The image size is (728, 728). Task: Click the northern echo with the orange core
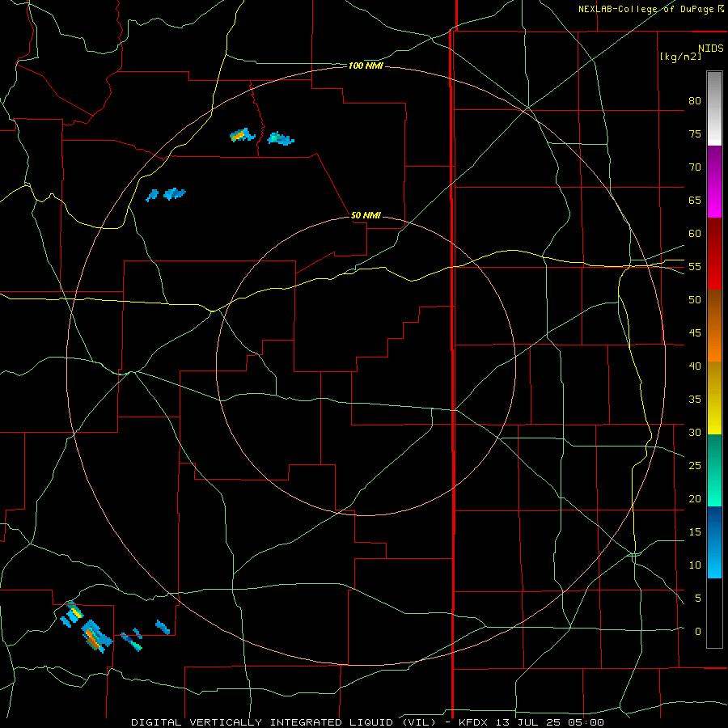[x=243, y=135]
